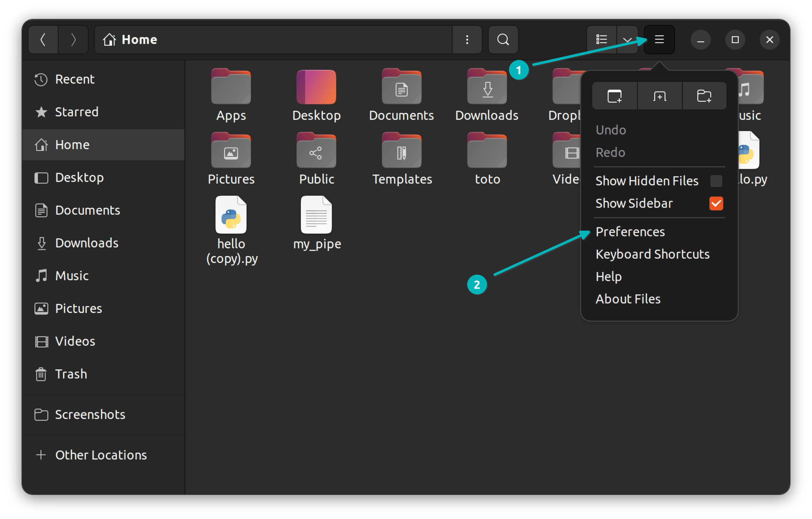Image resolution: width=812 pixels, height=519 pixels.
Task: Select Documents in the sidebar
Action: (x=87, y=210)
